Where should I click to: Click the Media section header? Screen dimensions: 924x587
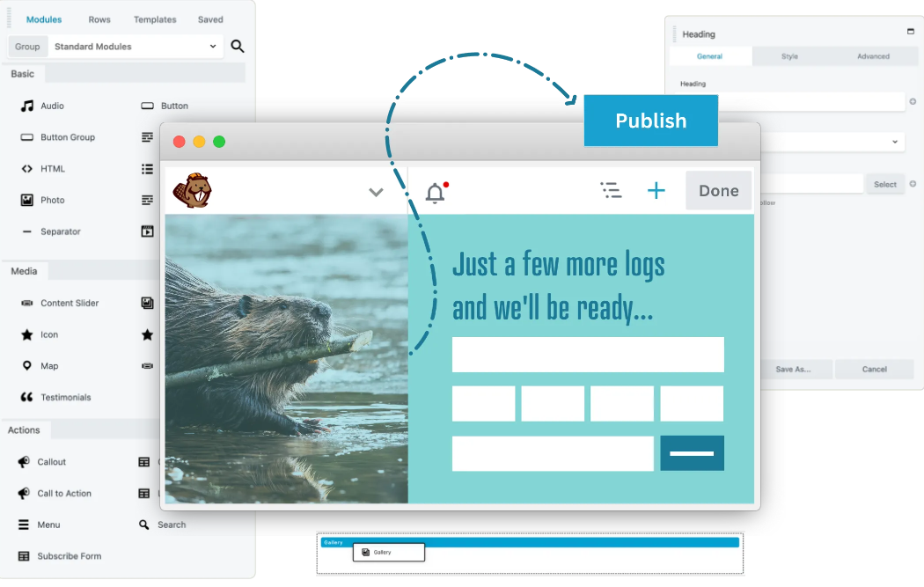pos(24,271)
